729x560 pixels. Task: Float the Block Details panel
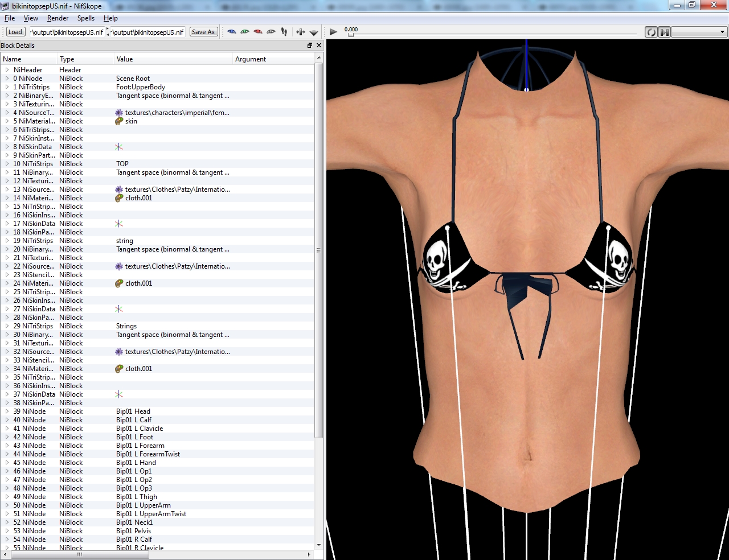[x=310, y=46]
